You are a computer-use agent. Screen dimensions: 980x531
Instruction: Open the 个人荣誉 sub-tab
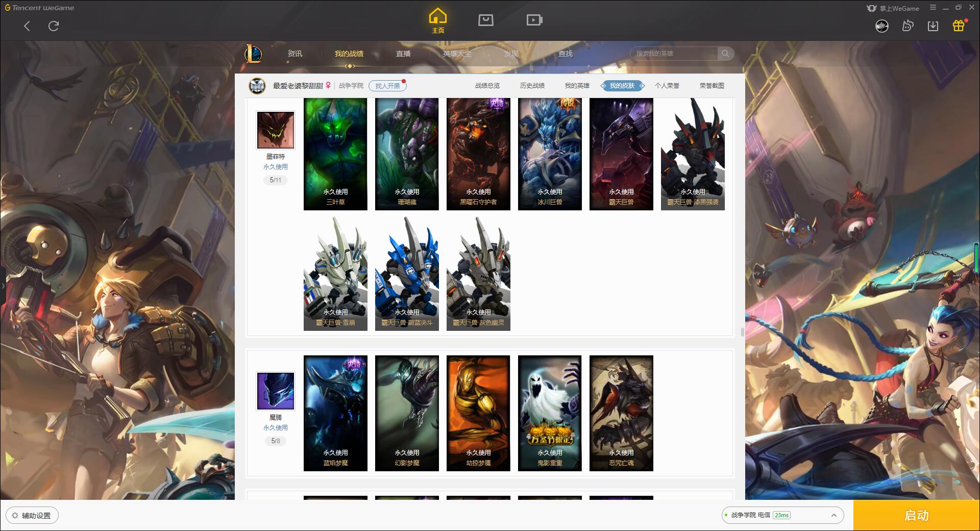coord(667,86)
